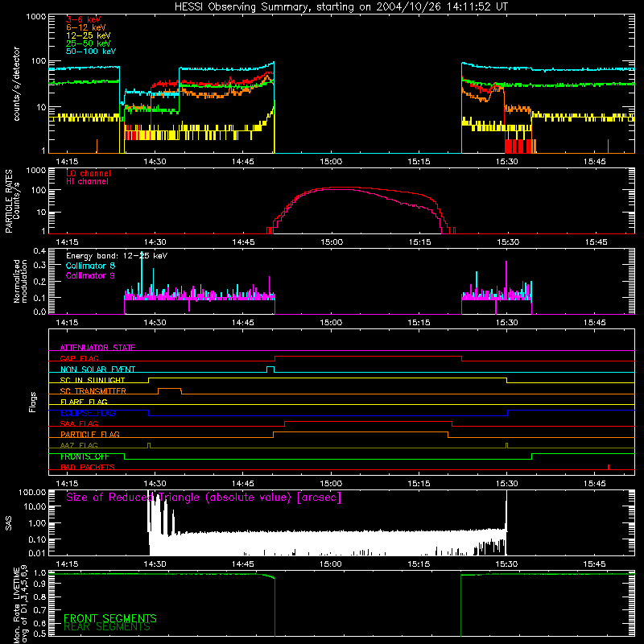Select the 25-50 keV legend label
Viewport: 644px width, 644px height.
(89, 43)
